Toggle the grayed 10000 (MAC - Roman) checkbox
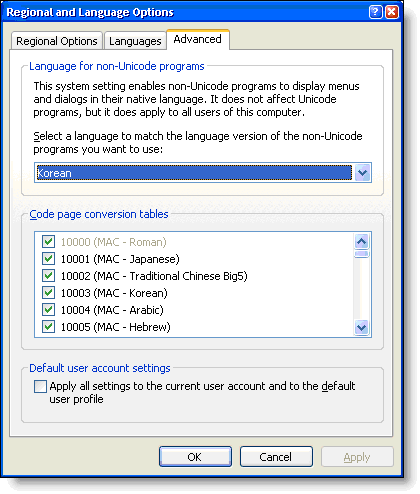This screenshot has height=494, width=420. (49, 241)
